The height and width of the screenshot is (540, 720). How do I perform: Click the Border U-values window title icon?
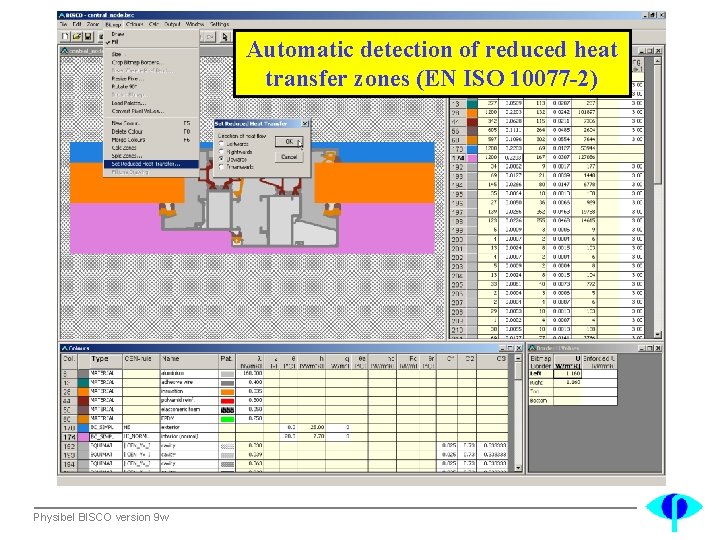pyautogui.click(x=533, y=348)
